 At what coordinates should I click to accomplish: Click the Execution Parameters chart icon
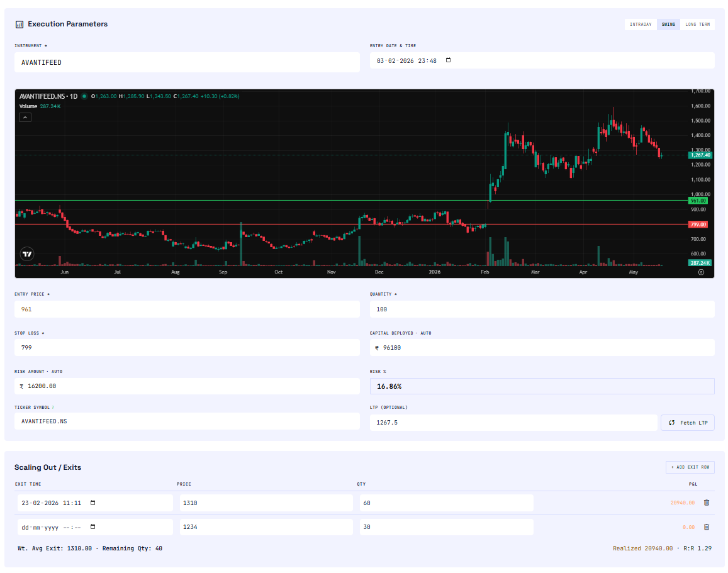(x=20, y=25)
